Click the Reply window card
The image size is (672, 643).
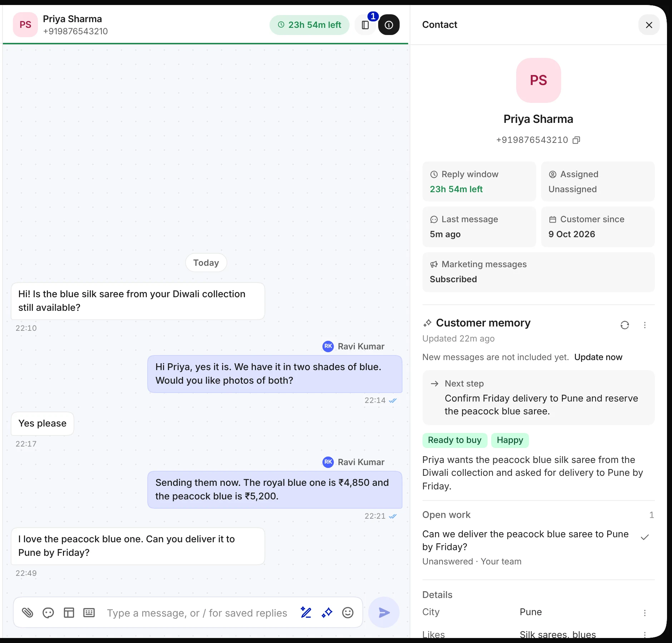479,181
